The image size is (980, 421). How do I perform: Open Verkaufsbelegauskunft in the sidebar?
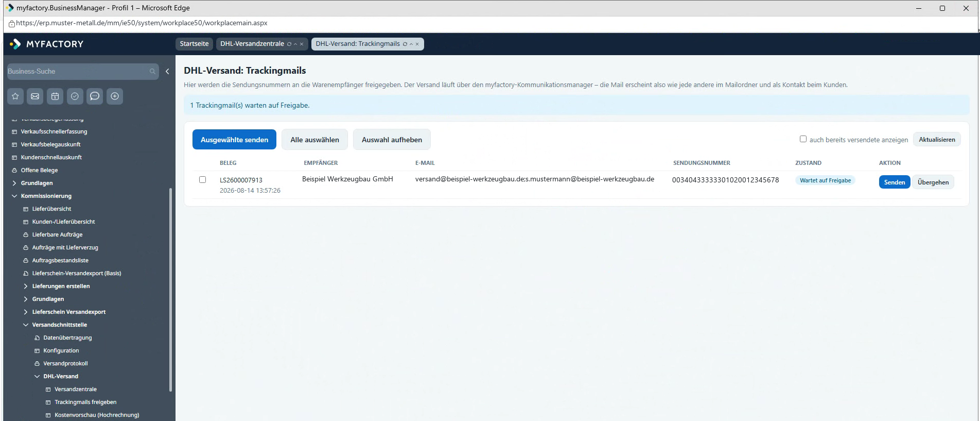coord(50,144)
